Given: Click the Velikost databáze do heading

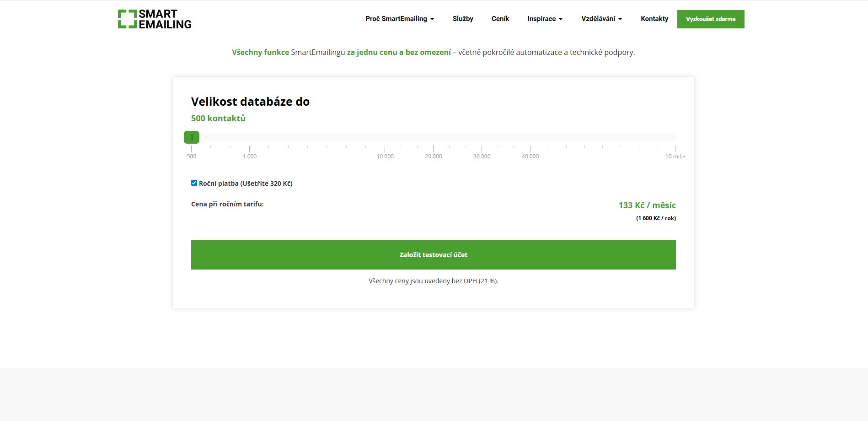Looking at the screenshot, I should 250,102.
